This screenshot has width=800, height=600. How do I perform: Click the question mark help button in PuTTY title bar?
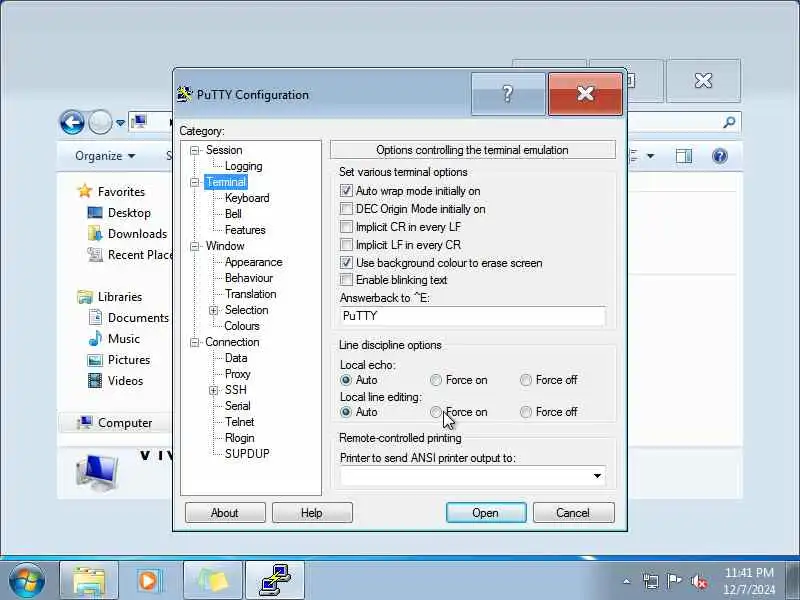pyautogui.click(x=508, y=94)
